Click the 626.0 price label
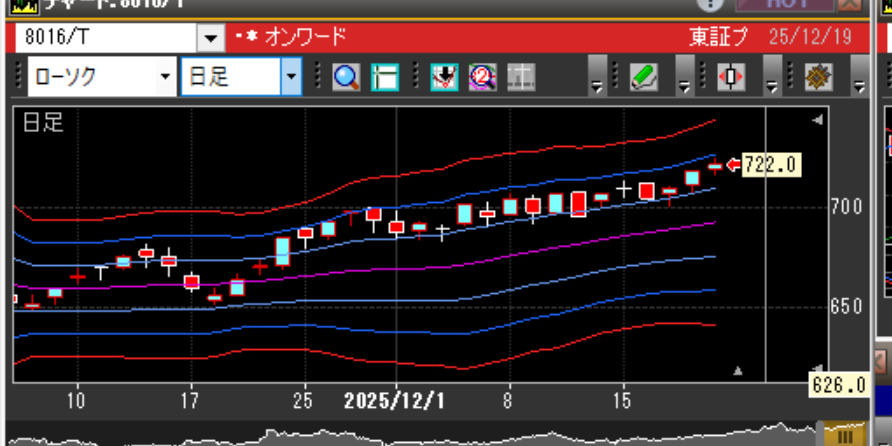The width and height of the screenshot is (892, 446). pos(839,385)
